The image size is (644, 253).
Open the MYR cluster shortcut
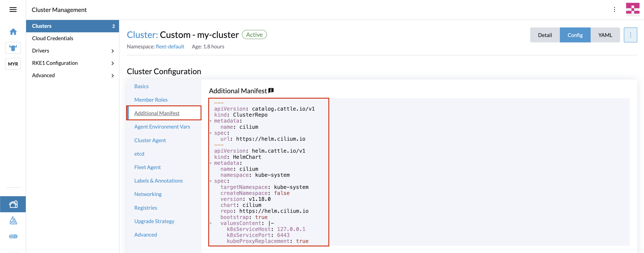point(13,64)
